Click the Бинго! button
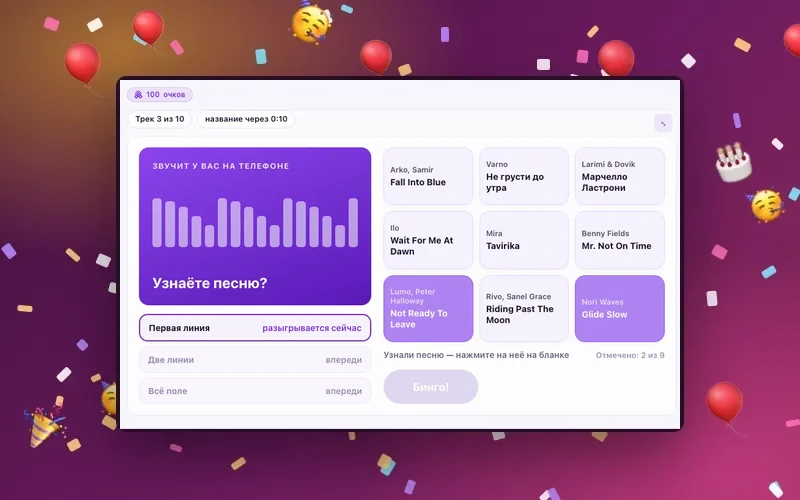This screenshot has width=800, height=500. pos(431,387)
